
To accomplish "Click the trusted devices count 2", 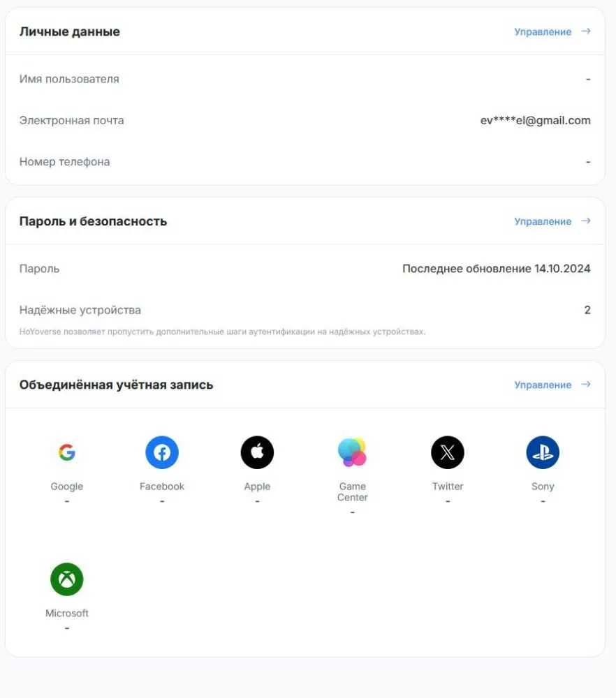I will [587, 310].
